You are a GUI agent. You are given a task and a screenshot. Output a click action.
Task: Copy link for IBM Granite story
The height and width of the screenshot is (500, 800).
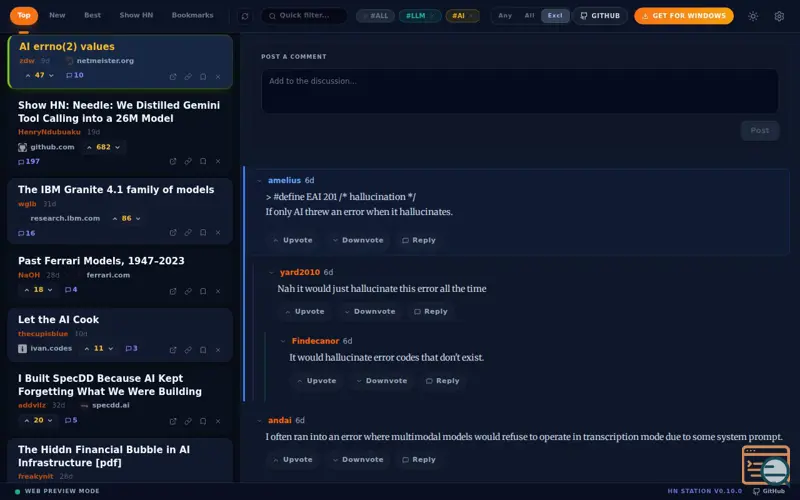[x=188, y=233]
